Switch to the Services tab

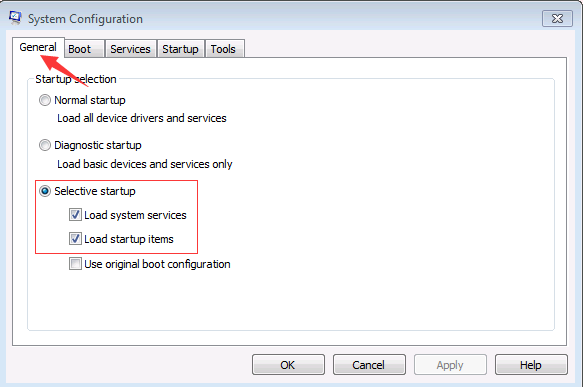(131, 49)
